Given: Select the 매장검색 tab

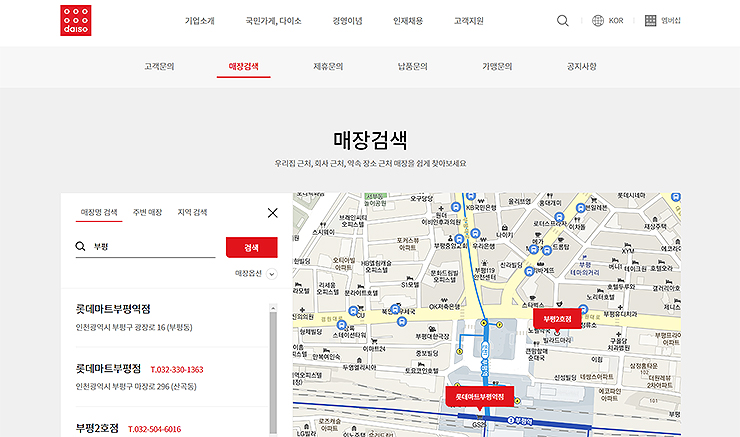Looking at the screenshot, I should tap(244, 67).
